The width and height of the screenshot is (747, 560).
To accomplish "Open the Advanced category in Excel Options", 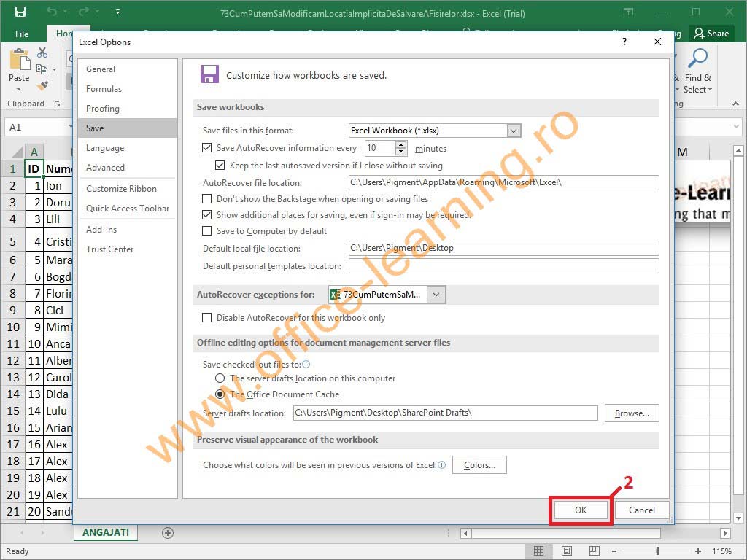I will [x=128, y=168].
